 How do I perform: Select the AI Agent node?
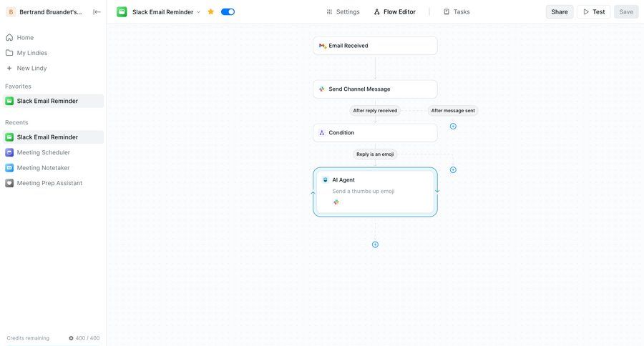click(x=375, y=192)
